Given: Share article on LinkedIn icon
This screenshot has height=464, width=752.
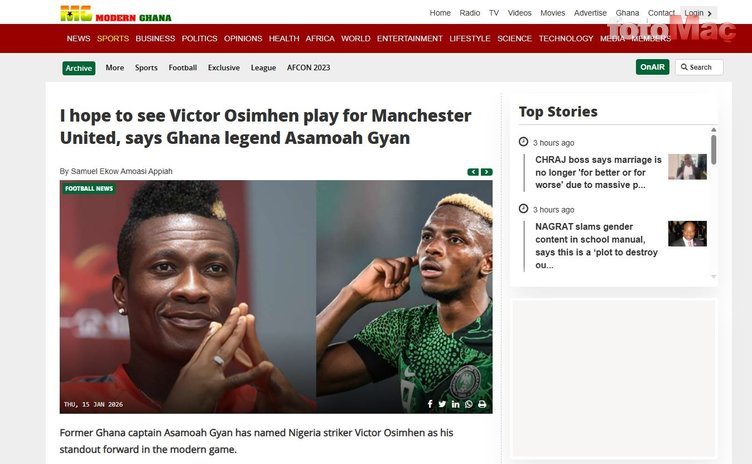Looking at the screenshot, I should (x=456, y=404).
